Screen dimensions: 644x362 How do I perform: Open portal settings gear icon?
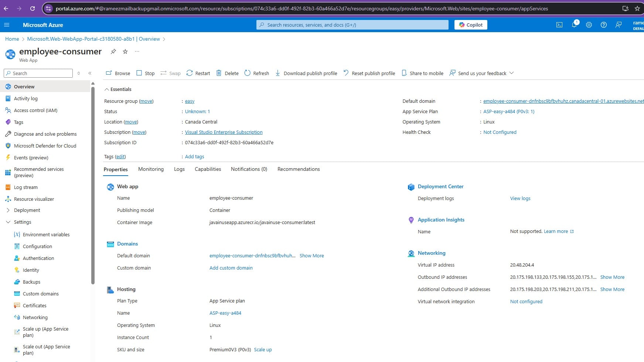coord(589,25)
